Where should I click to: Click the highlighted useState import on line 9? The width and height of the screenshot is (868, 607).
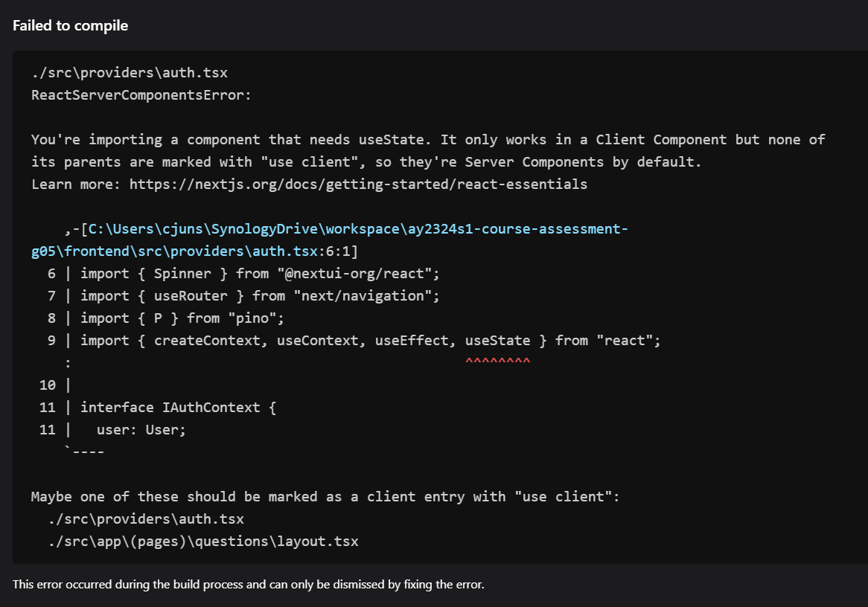tap(497, 340)
